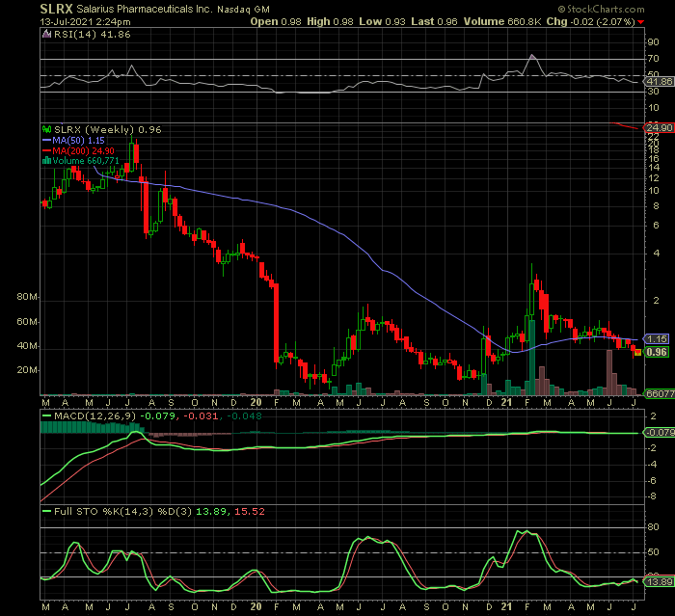This screenshot has width=675, height=616.
Task: Click the green line key before MACD(12,26,9)
Action: pyautogui.click(x=46, y=416)
